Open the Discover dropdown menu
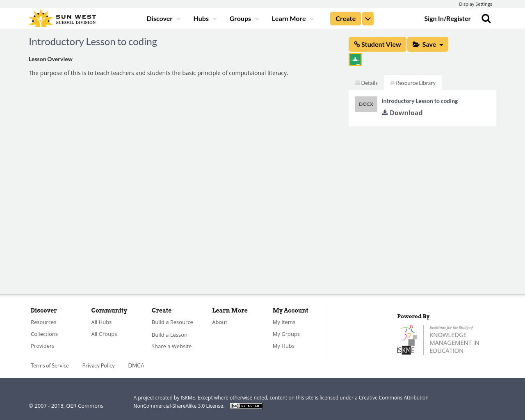Viewport: 525px width, 420px height. click(x=162, y=18)
